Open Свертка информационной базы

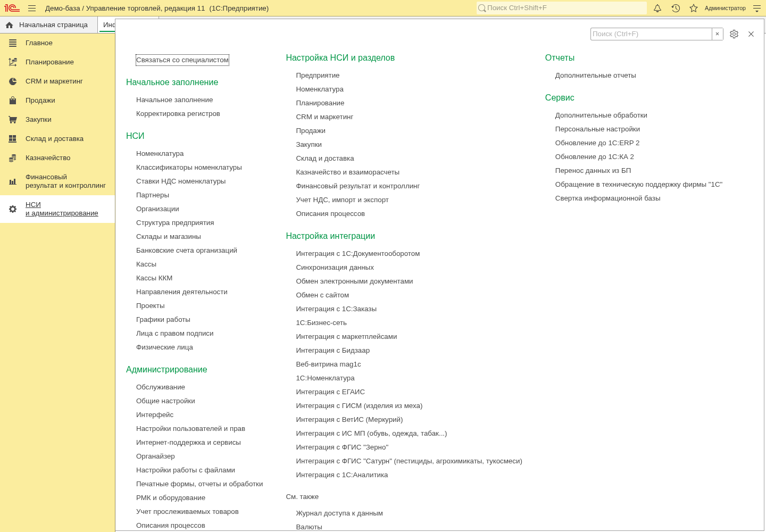(x=608, y=198)
